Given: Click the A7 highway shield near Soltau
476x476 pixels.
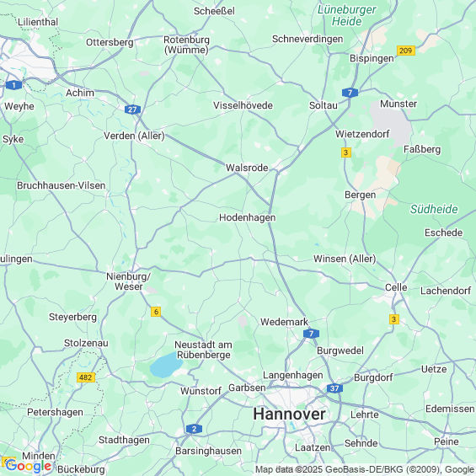Looking at the screenshot, I should click(350, 93).
